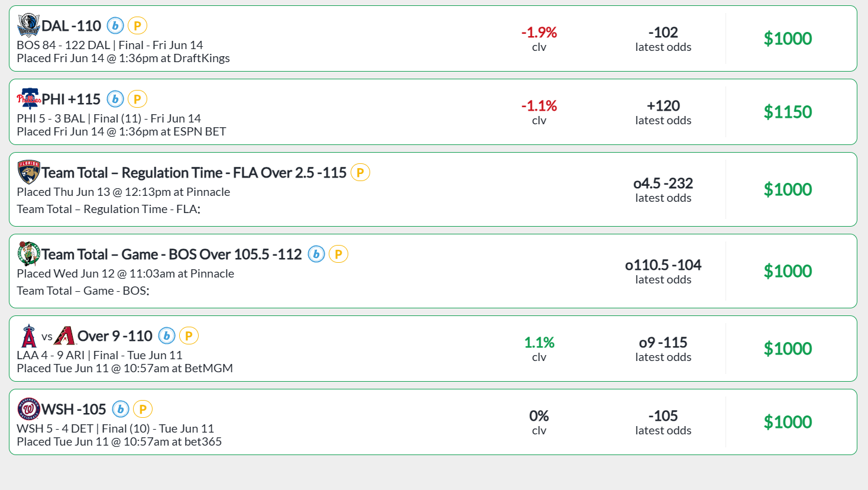Click the blue b badge on BOS Over 105.5 bet
The height and width of the screenshot is (490, 868).
click(316, 254)
